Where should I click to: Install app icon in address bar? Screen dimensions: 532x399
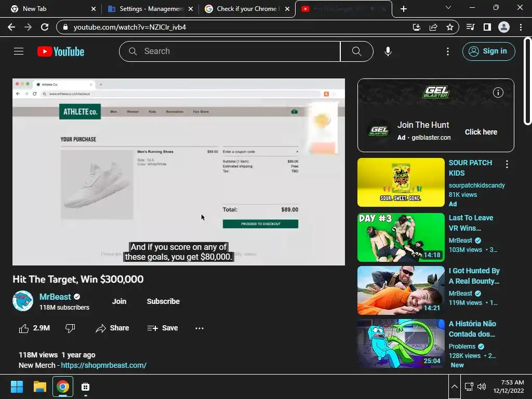[417, 27]
